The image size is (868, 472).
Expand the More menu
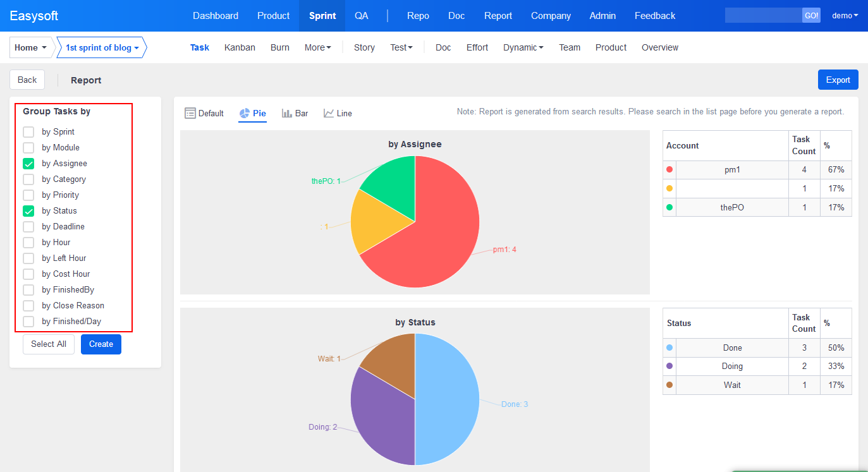[x=317, y=47]
